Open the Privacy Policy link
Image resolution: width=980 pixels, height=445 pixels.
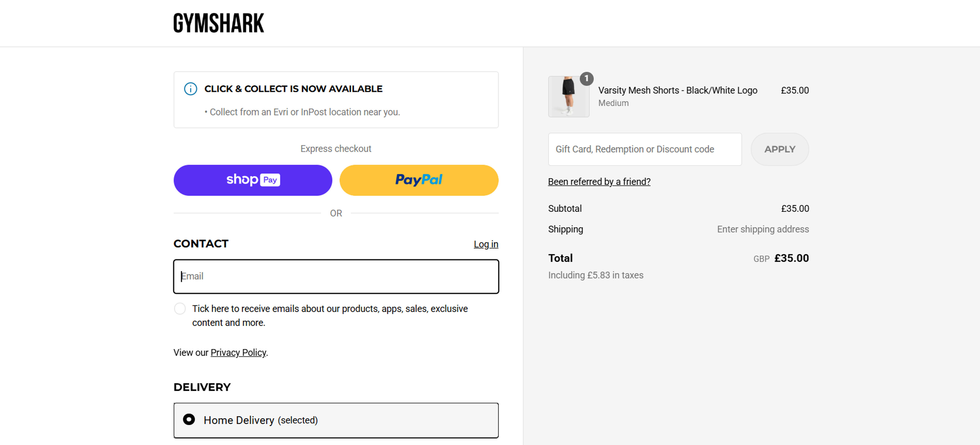(x=239, y=353)
